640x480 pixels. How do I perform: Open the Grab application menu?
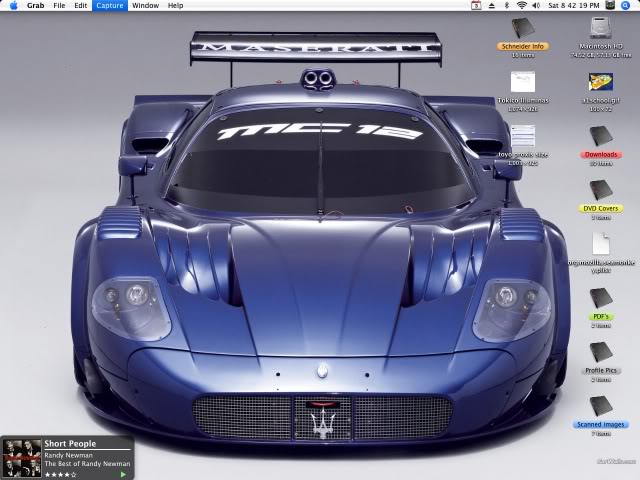click(x=36, y=6)
